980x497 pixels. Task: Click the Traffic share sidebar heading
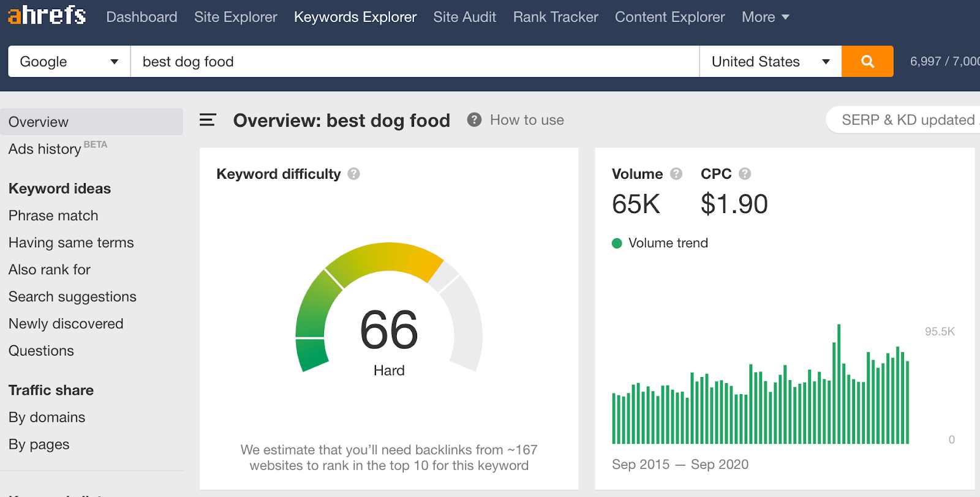pos(51,390)
